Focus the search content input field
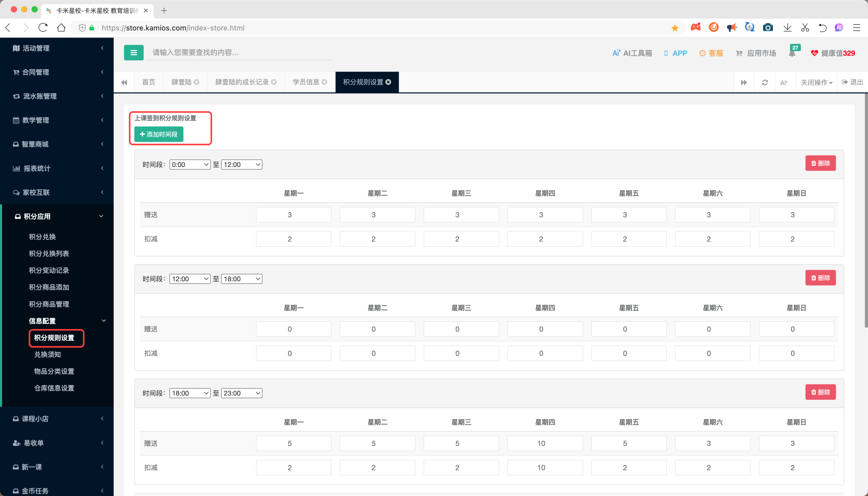The width and height of the screenshot is (868, 496). click(x=239, y=53)
